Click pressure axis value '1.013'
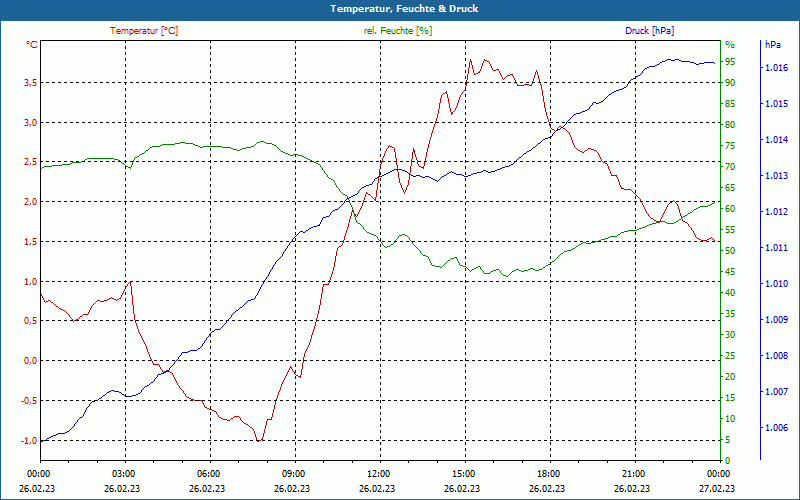Screen dimensions: 800x500 [x=777, y=176]
